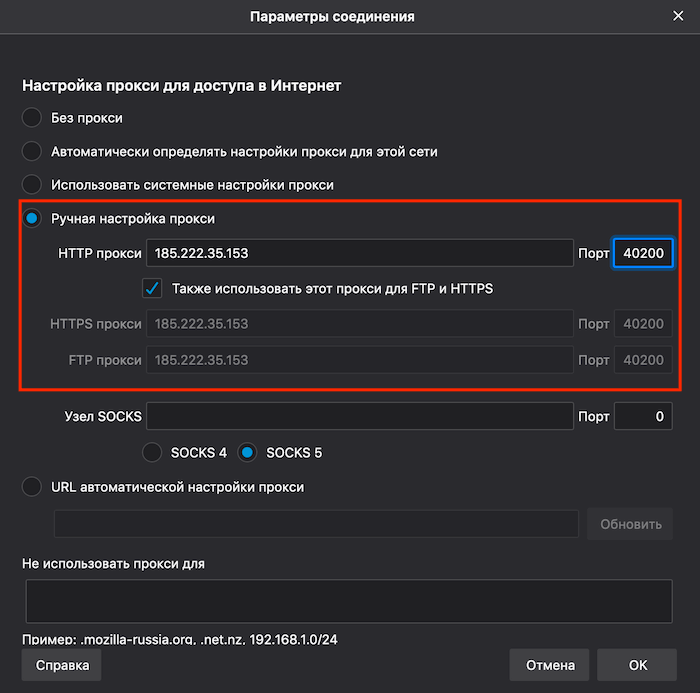The width and height of the screenshot is (700, 693).
Task: Select "Ручная настройка прокси" radio button
Action: [x=32, y=218]
